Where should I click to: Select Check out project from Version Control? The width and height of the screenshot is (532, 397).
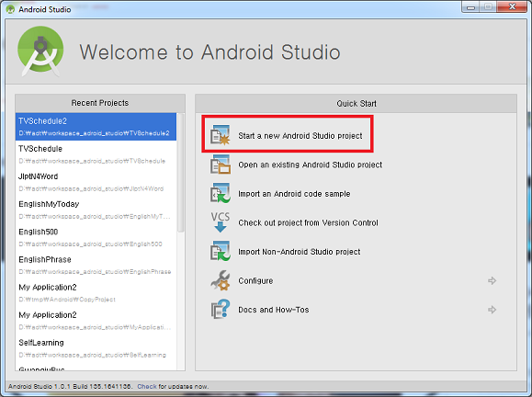click(308, 222)
